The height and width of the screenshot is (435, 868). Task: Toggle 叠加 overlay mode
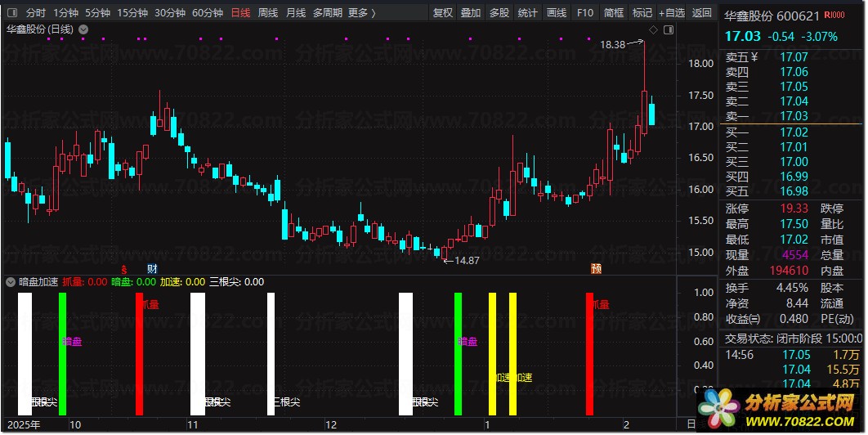pos(471,12)
